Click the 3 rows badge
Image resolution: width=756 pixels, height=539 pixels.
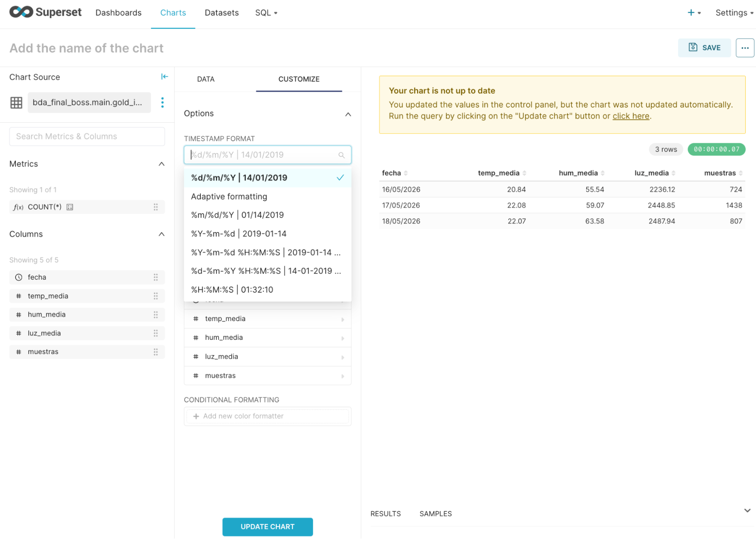(666, 150)
